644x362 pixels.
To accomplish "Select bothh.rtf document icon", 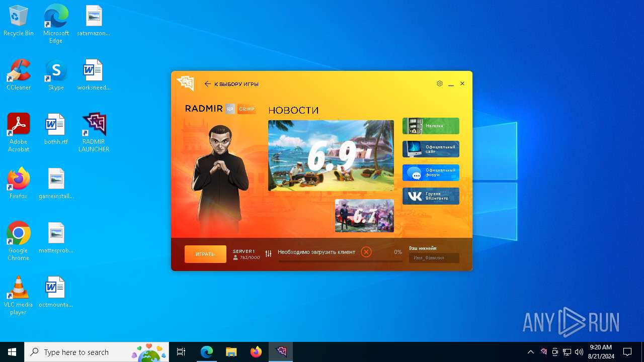I will coord(56,129).
